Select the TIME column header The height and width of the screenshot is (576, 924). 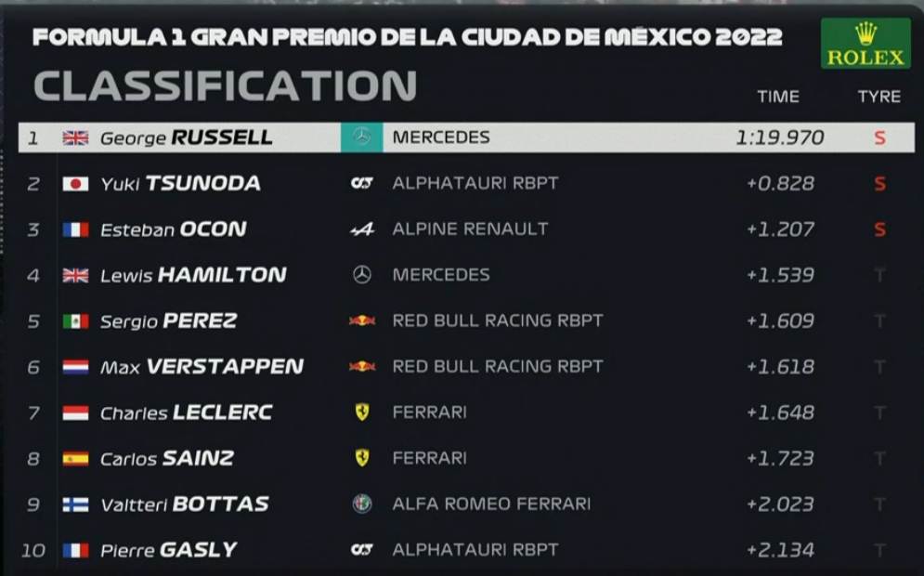777,97
